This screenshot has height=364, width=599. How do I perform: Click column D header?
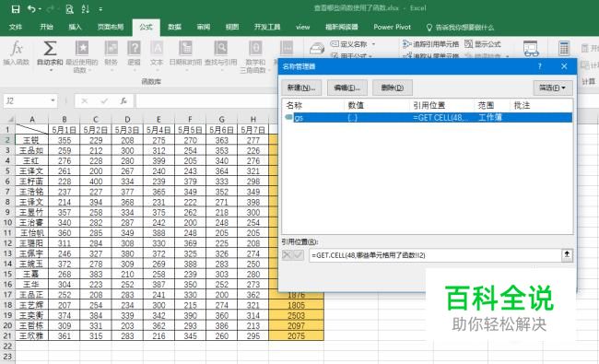point(127,119)
